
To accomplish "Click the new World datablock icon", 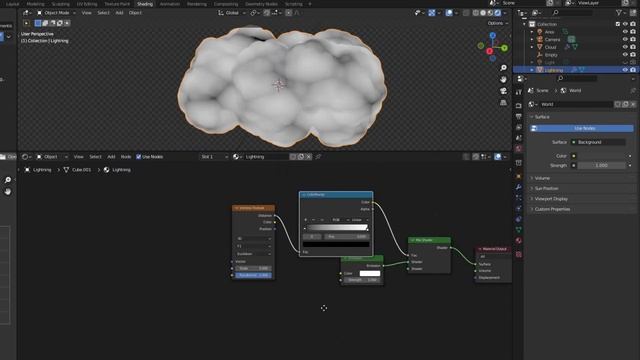I will click(x=625, y=104).
